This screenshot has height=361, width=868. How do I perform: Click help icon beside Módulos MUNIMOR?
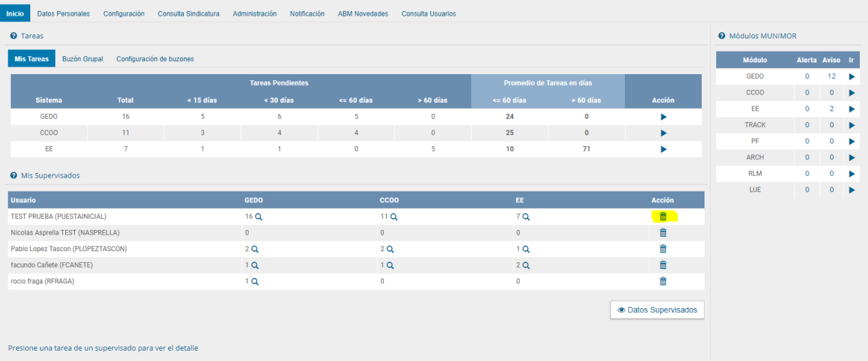(x=722, y=36)
